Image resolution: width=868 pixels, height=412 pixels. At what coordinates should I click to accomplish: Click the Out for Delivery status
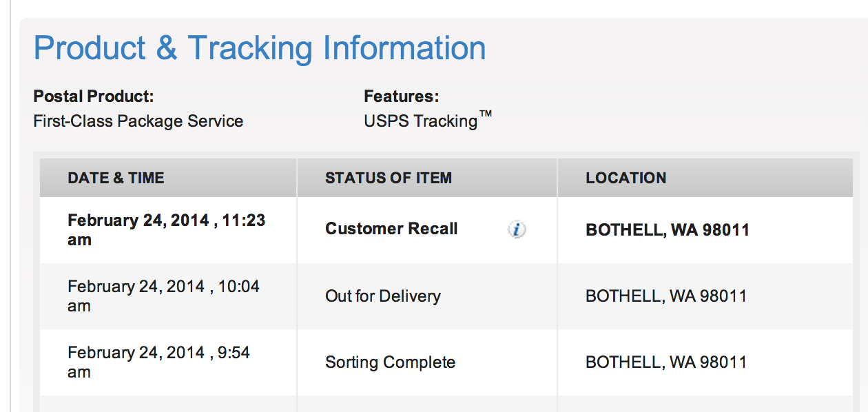pyautogui.click(x=382, y=296)
